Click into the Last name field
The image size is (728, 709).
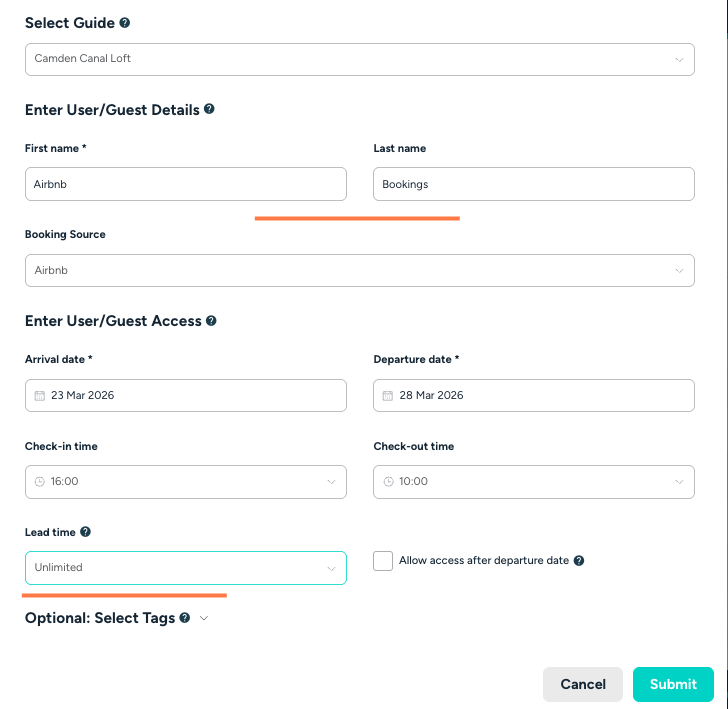[x=534, y=184]
